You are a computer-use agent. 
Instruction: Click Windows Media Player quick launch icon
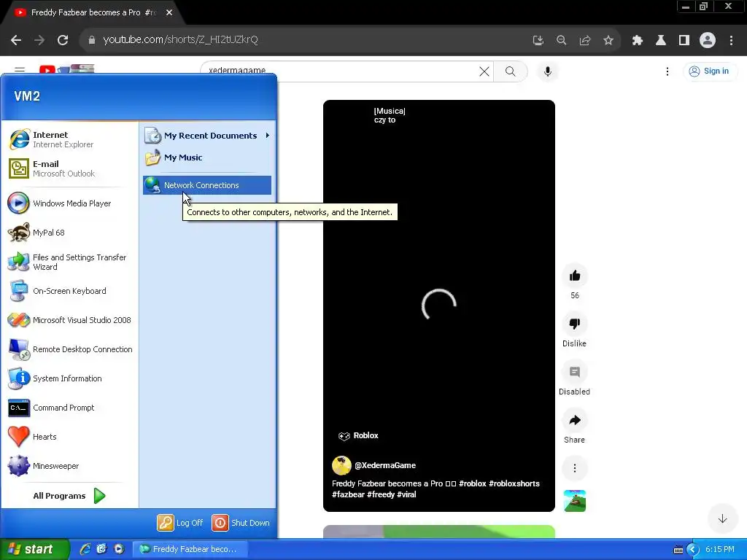click(x=119, y=549)
